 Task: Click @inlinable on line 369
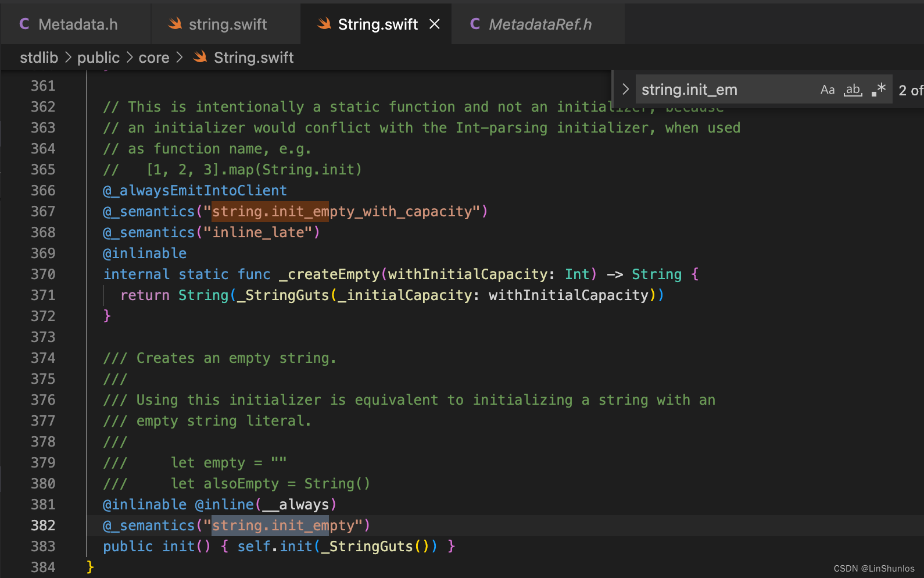click(145, 254)
